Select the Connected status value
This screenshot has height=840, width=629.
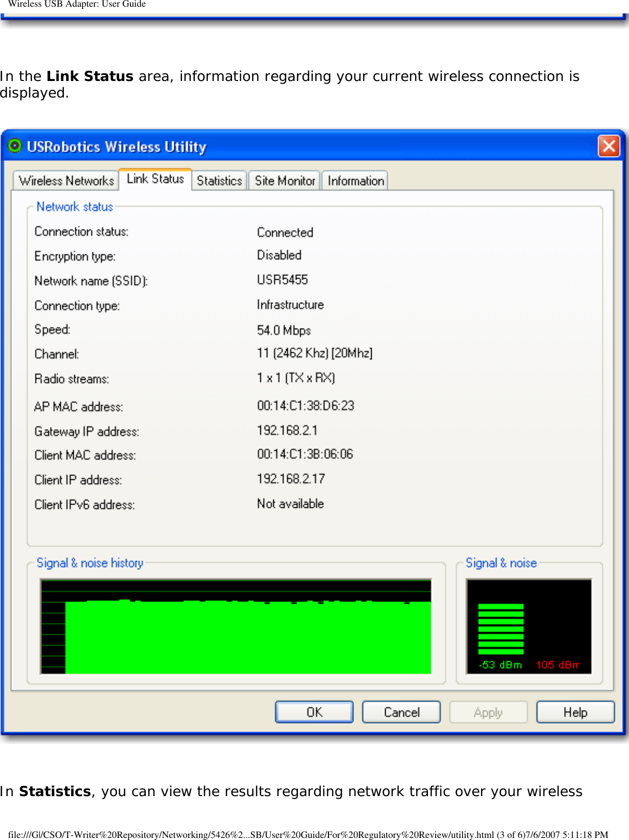tap(285, 232)
